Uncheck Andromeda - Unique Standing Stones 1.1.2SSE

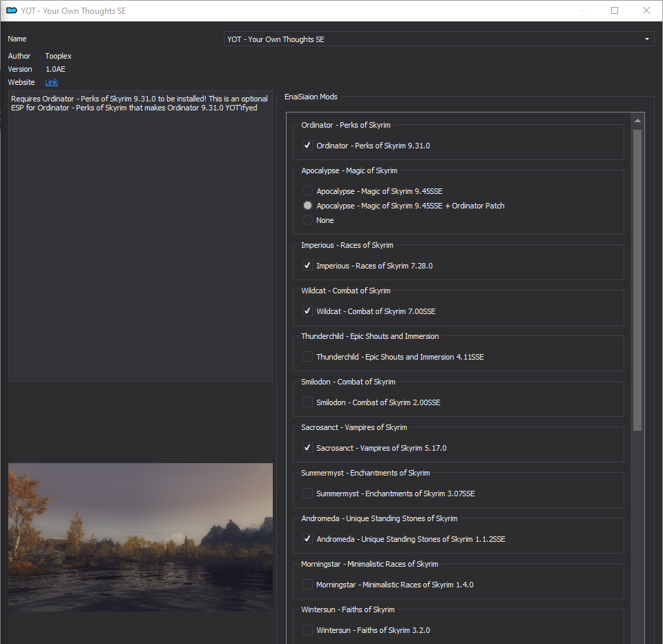click(x=307, y=539)
